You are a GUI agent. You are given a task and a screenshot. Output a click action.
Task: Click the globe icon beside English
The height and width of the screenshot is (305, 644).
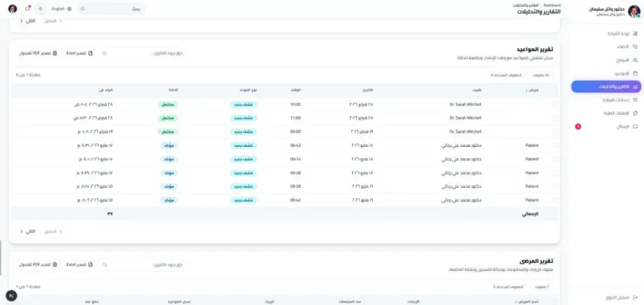(69, 8)
